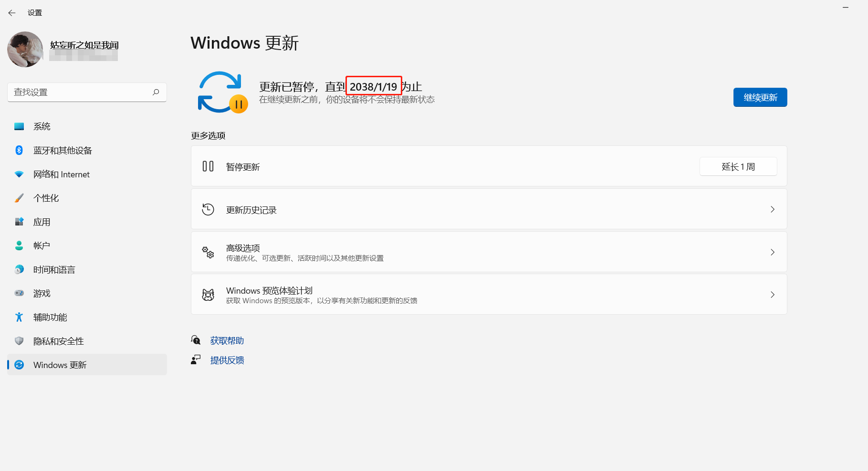Go to 隐私和安全性 settings
This screenshot has height=471, width=868.
(87, 341)
